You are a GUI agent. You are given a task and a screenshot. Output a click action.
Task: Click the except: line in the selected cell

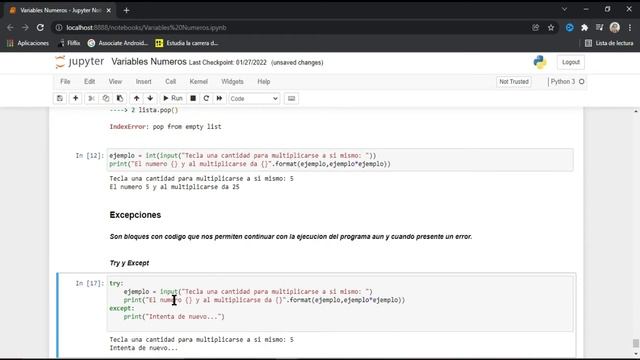coord(122,308)
